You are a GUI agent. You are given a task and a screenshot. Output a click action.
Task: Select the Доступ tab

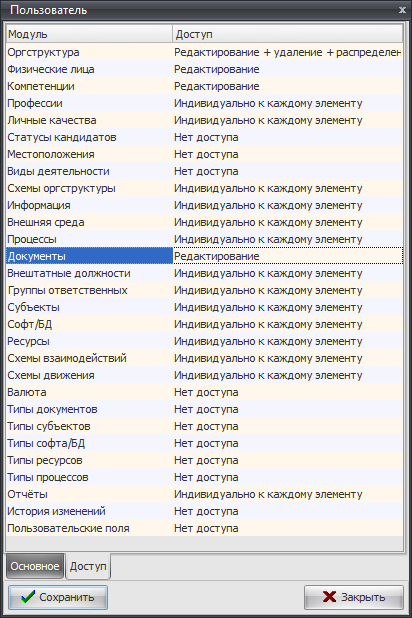coord(88,566)
